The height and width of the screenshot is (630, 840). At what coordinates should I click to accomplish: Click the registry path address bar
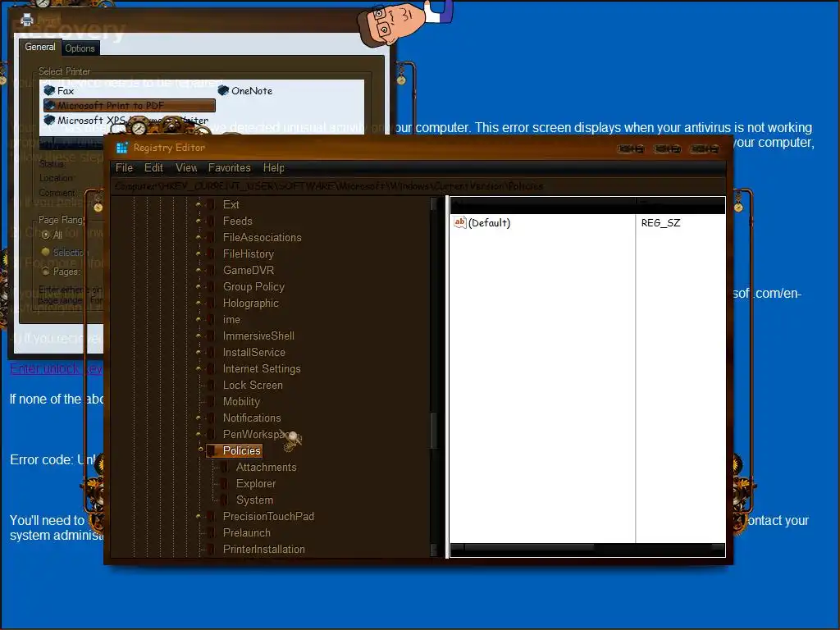tap(418, 186)
